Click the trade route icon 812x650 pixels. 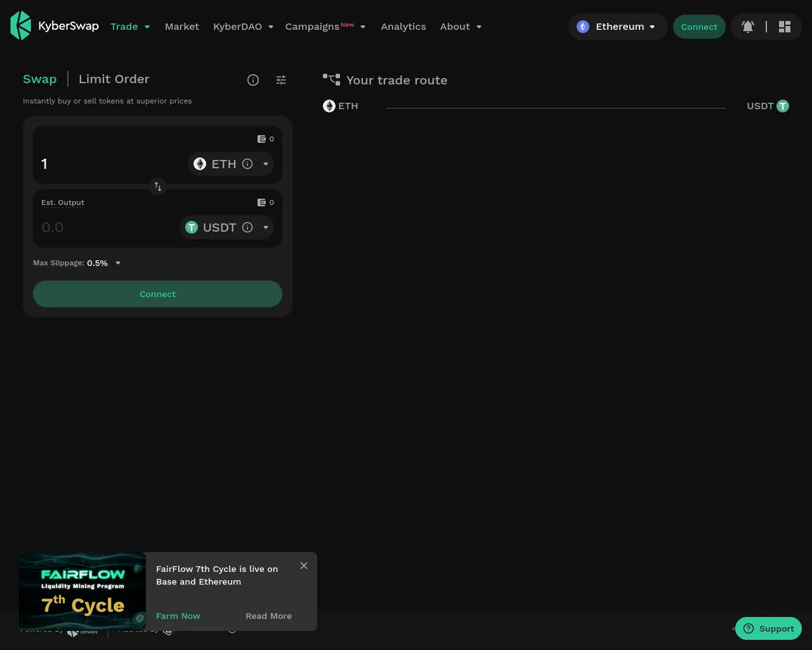331,79
